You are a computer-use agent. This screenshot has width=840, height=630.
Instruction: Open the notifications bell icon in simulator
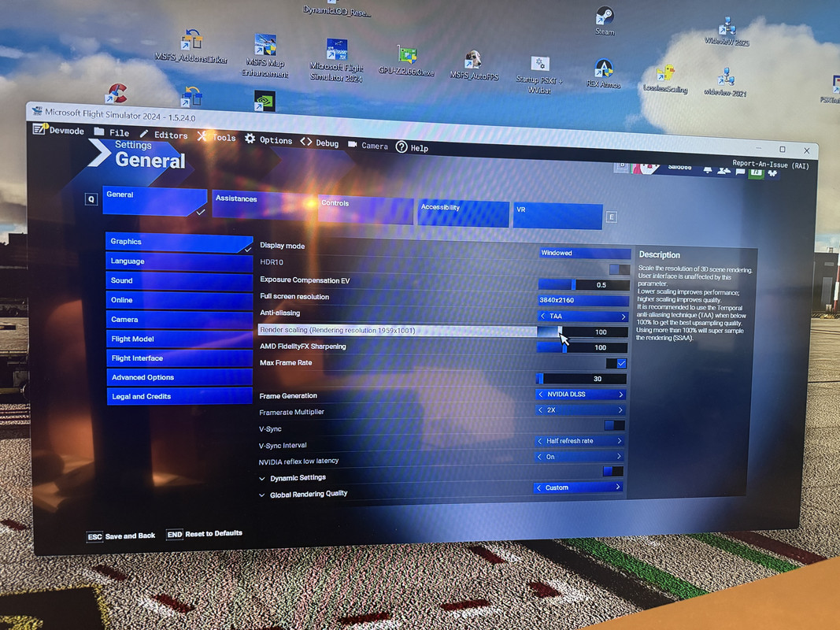(x=707, y=170)
